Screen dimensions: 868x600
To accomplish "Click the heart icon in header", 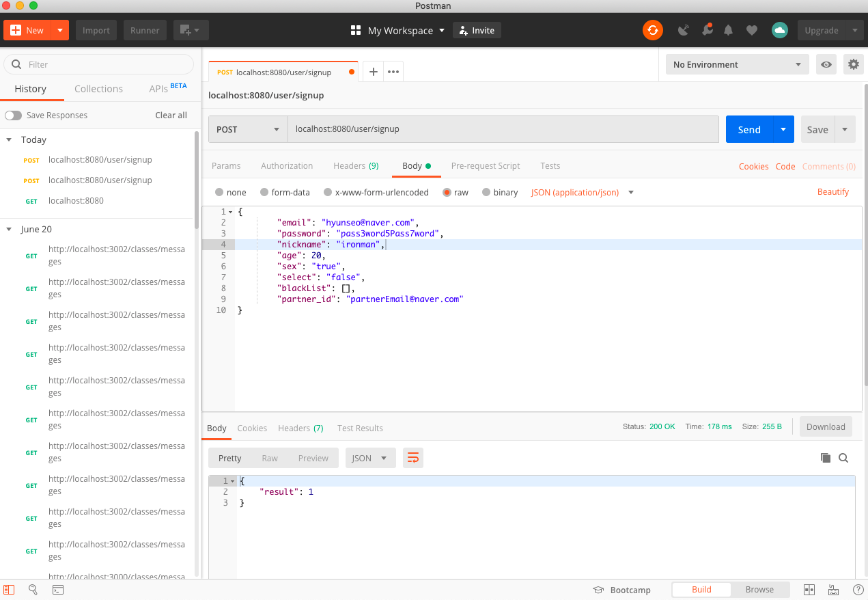I will 751,30.
